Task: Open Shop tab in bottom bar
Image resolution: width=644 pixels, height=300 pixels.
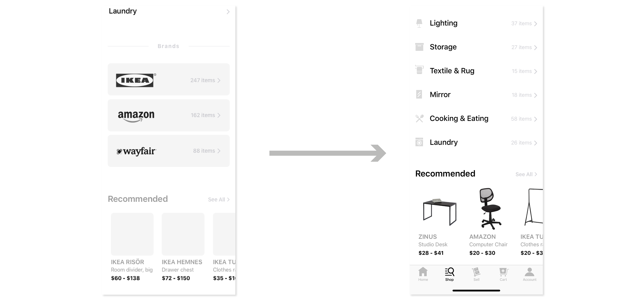Action: pyautogui.click(x=449, y=274)
